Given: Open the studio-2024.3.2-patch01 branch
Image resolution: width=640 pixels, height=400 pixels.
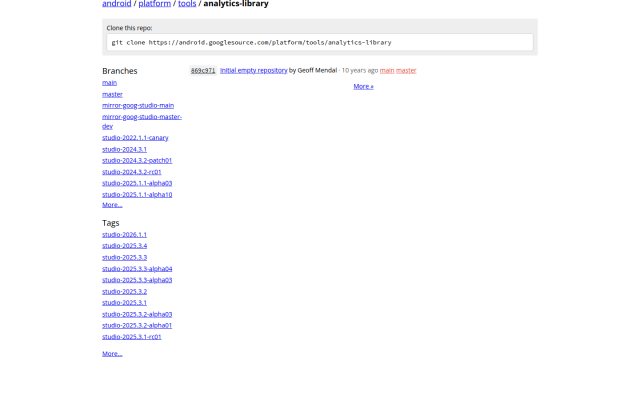Looking at the screenshot, I should [x=137, y=160].
